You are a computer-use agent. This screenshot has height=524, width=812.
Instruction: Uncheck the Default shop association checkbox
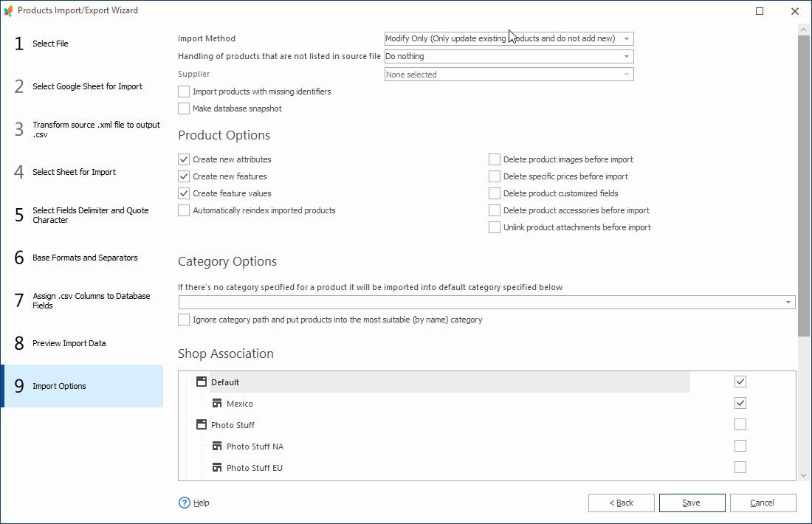point(740,382)
